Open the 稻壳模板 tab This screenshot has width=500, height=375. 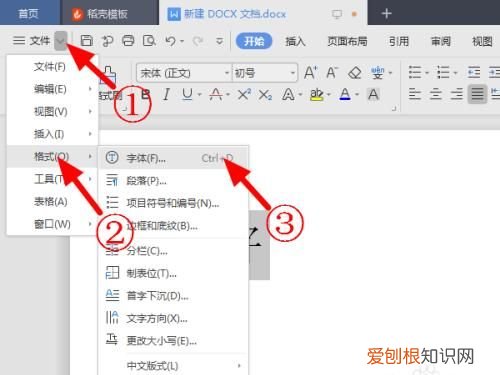109,13
